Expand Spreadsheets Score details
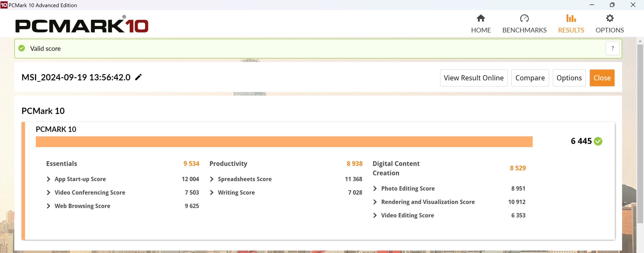The width and height of the screenshot is (644, 253). pos(212,179)
